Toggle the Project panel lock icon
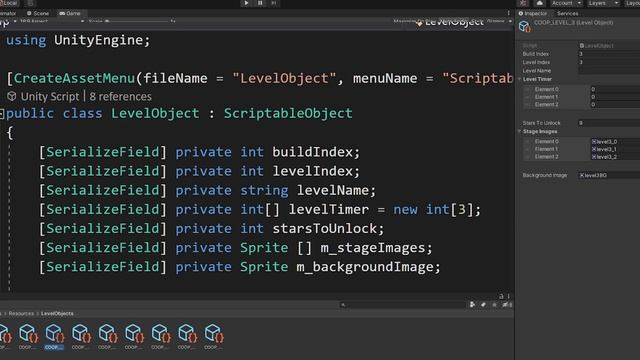 point(501,296)
